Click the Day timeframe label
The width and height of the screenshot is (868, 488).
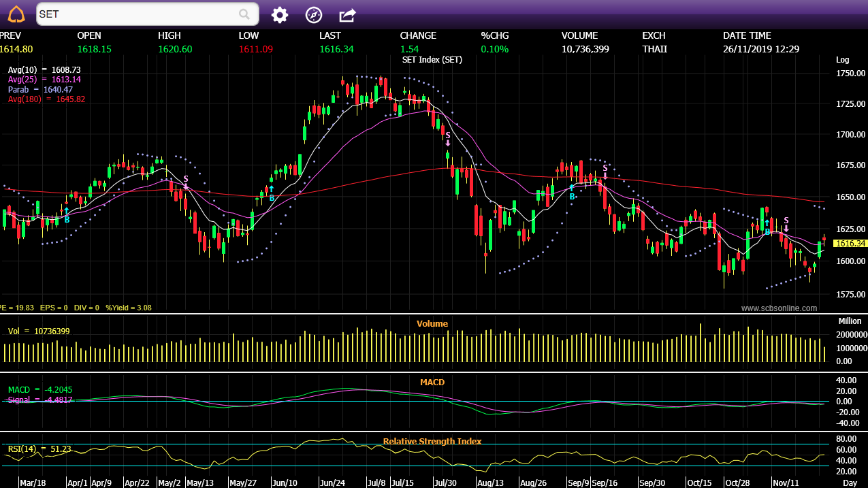pyautogui.click(x=849, y=483)
